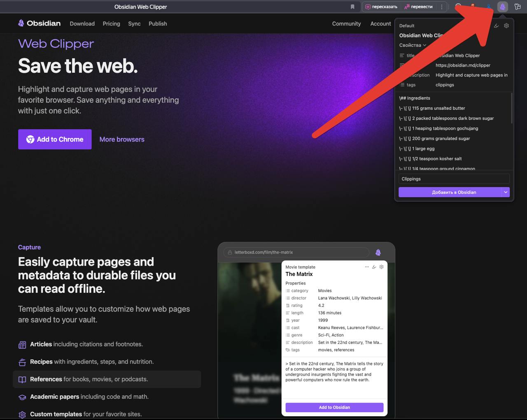Click Add to Obsidian in demo card
Image resolution: width=527 pixels, height=420 pixels.
(334, 407)
